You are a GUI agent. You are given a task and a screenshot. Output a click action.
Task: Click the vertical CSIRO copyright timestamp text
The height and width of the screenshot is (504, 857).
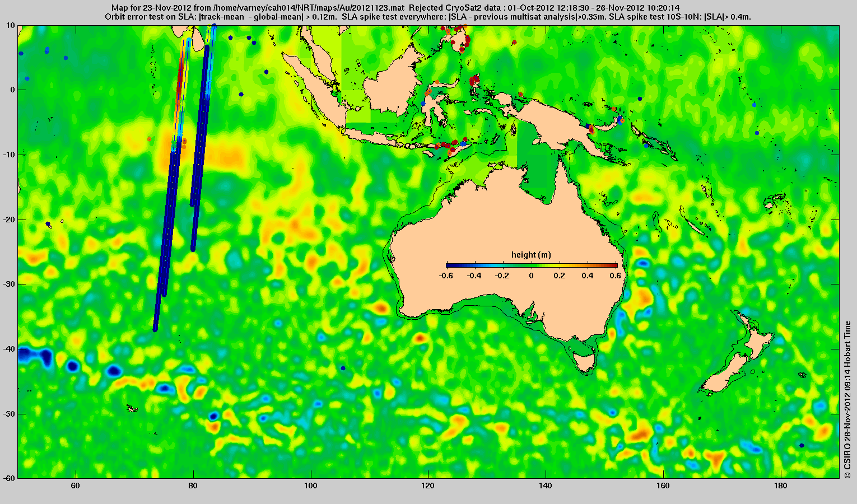click(x=847, y=399)
